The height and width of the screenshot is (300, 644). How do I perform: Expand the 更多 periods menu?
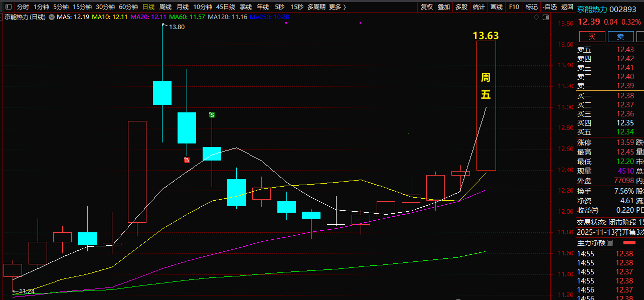338,7
